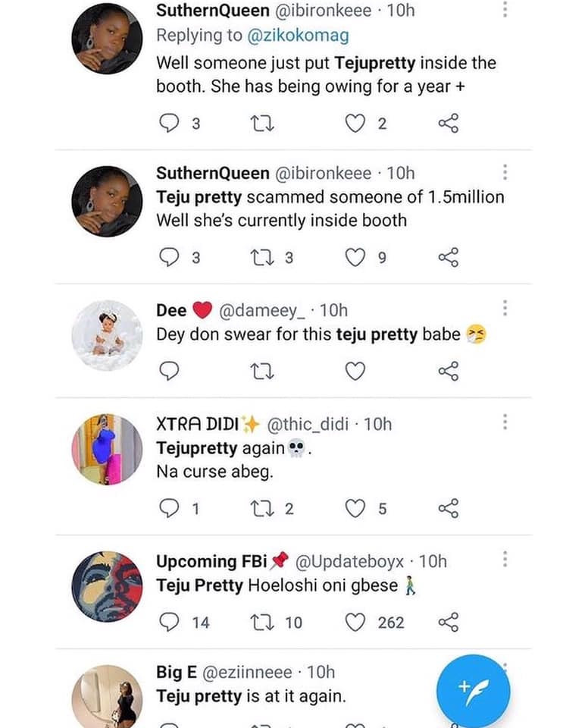
Task: Like Upcoming FBi's tweet with 262 likes
Action: (355, 623)
